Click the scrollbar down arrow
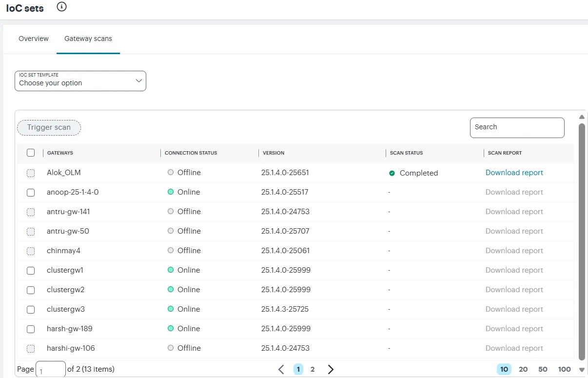Image resolution: width=588 pixels, height=378 pixels. click(582, 370)
